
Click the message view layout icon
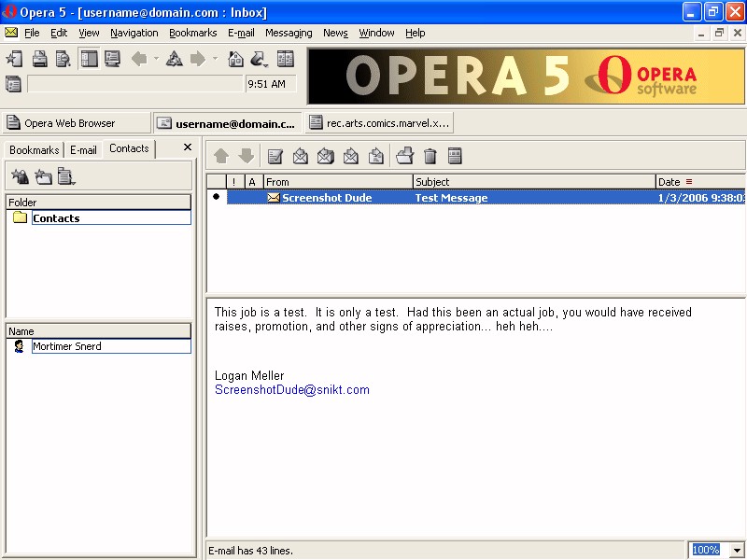(455, 156)
